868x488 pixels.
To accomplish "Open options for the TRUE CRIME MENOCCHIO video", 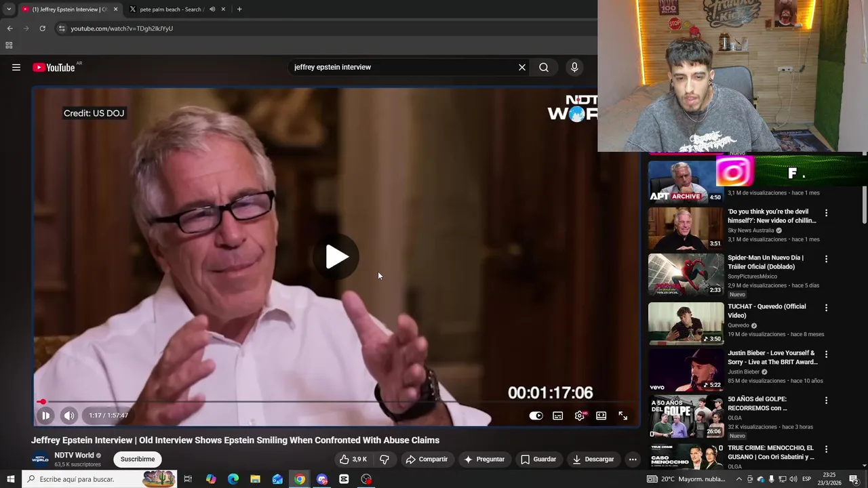I will [826, 449].
